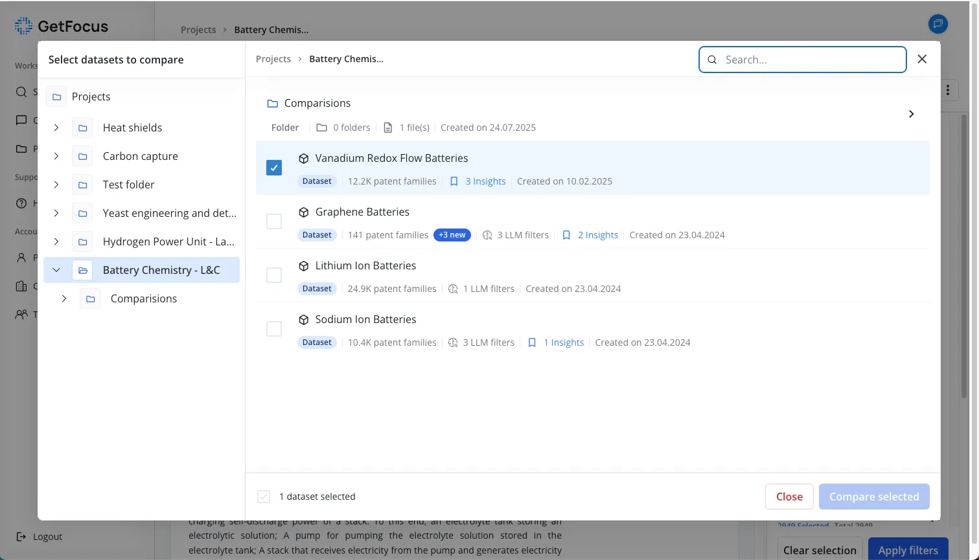
Task: Check the Graphene Batteries checkbox
Action: [x=274, y=221]
